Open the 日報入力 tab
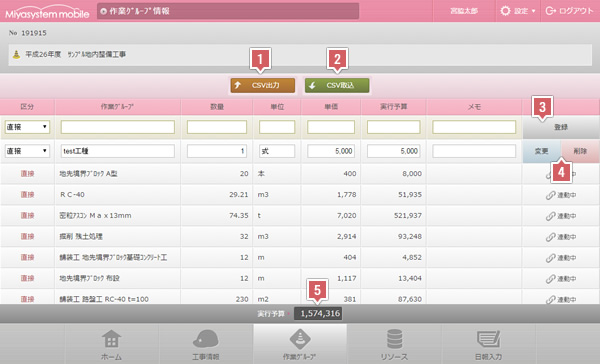This screenshot has height=364, width=600. [x=489, y=344]
